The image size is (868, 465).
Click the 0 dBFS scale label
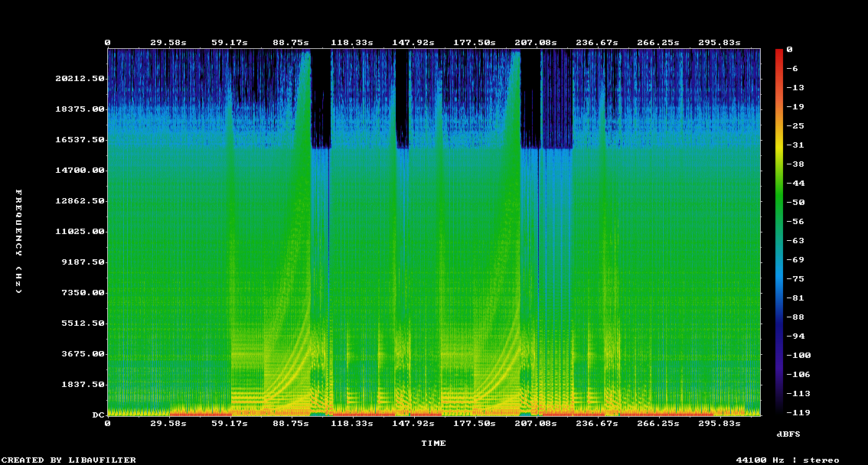789,49
